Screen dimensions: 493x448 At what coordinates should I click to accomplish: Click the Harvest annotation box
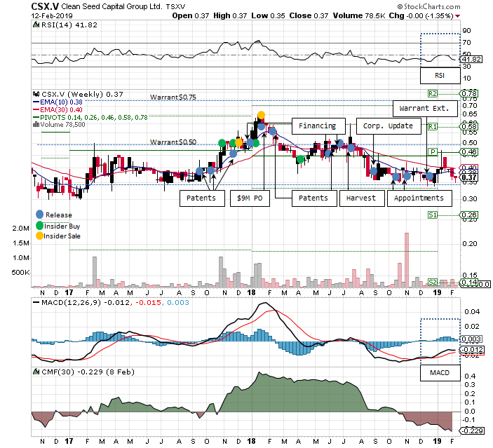[x=361, y=198]
